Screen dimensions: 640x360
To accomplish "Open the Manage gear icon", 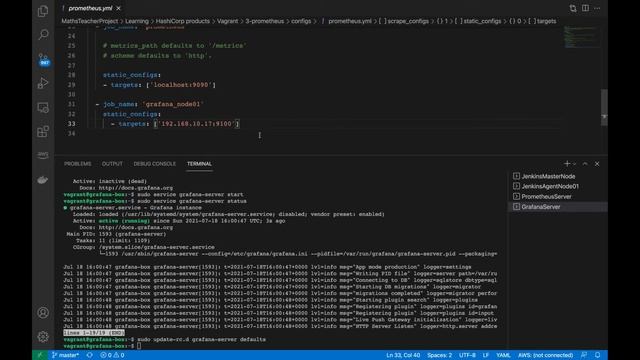I will pyautogui.click(x=43, y=337).
